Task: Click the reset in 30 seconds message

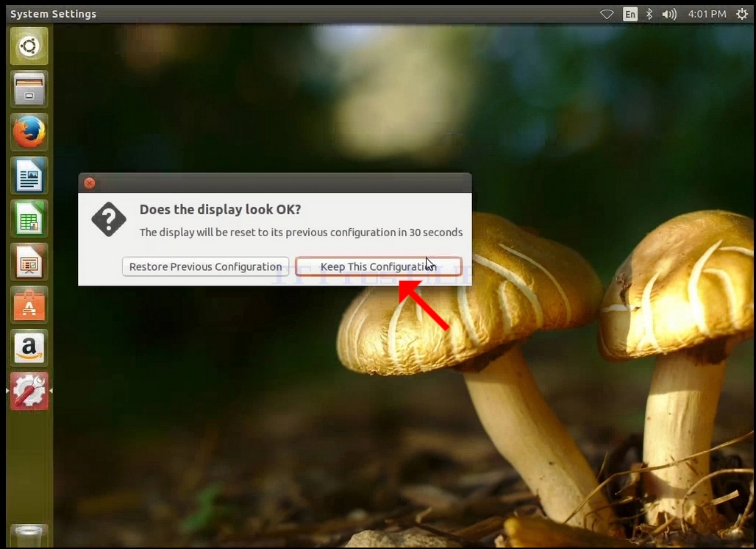Action: [x=301, y=233]
